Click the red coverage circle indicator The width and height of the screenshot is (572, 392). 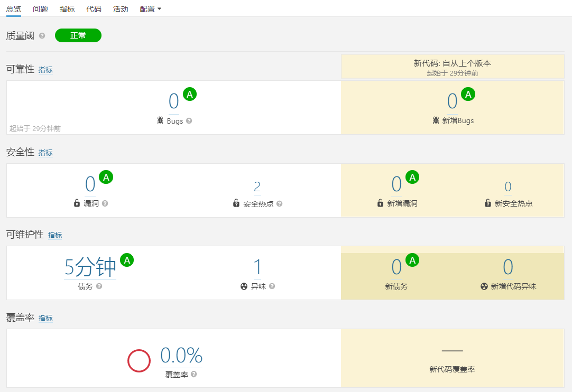point(139,360)
